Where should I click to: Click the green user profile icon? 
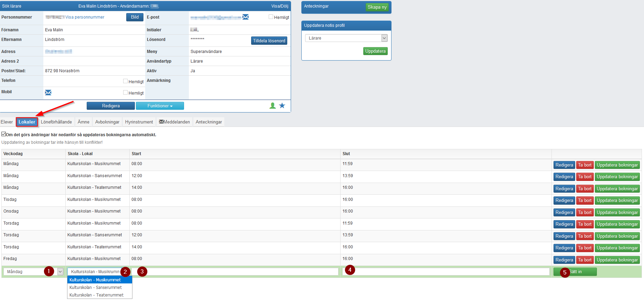(x=272, y=106)
